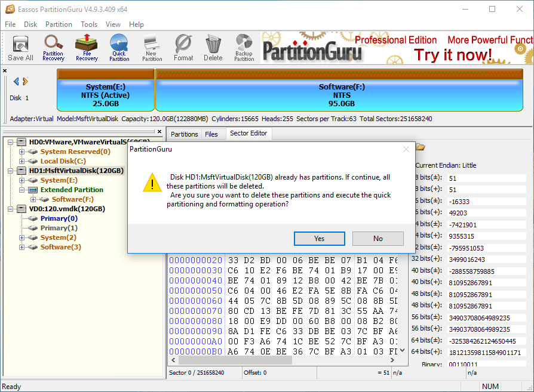Collapse the HD0 VMware disk node
534x392 pixels.
coord(11,142)
